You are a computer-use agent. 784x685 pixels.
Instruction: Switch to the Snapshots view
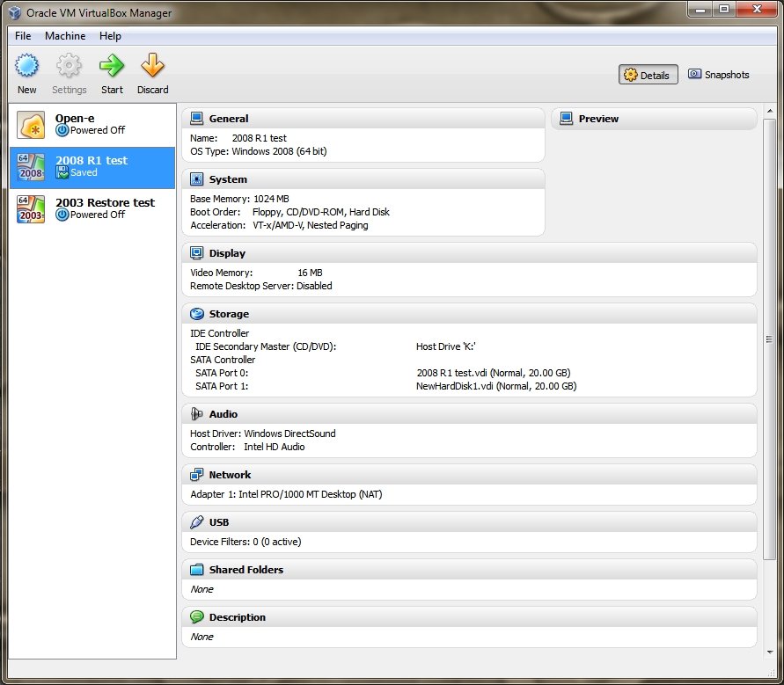click(719, 75)
